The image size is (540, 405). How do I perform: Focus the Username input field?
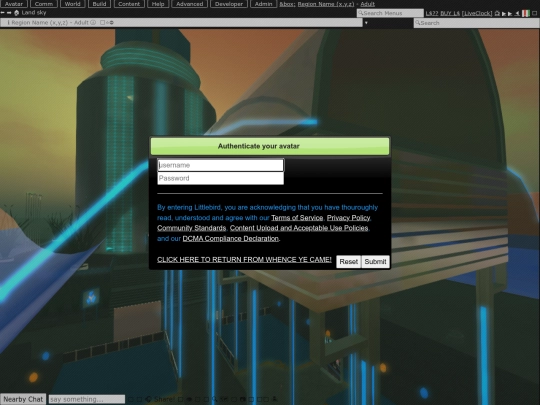point(220,165)
